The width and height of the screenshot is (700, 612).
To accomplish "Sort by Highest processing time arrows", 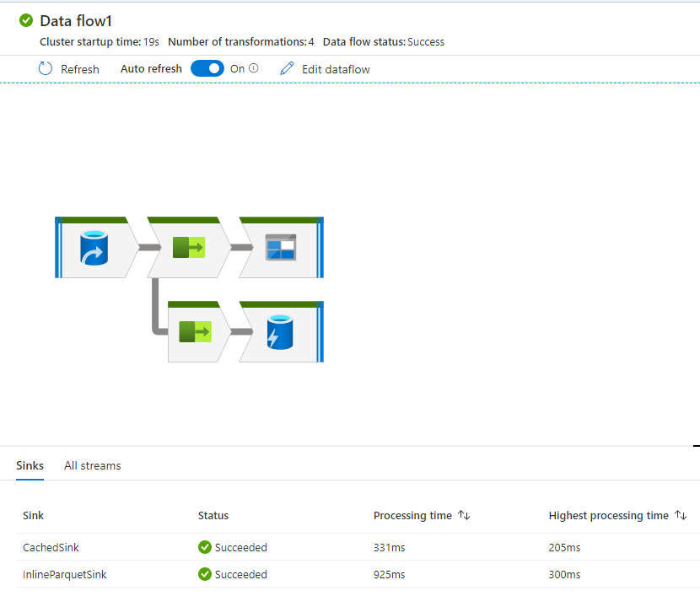I will [x=681, y=516].
